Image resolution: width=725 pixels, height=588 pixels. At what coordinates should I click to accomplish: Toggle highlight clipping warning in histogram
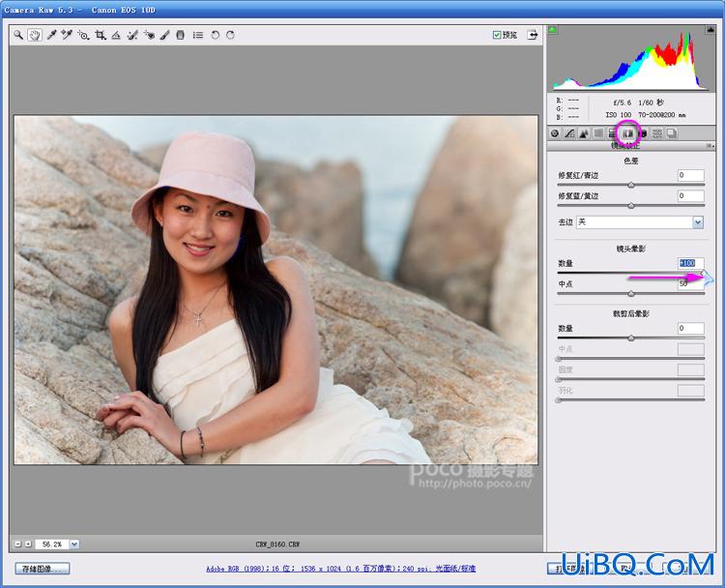pos(710,30)
